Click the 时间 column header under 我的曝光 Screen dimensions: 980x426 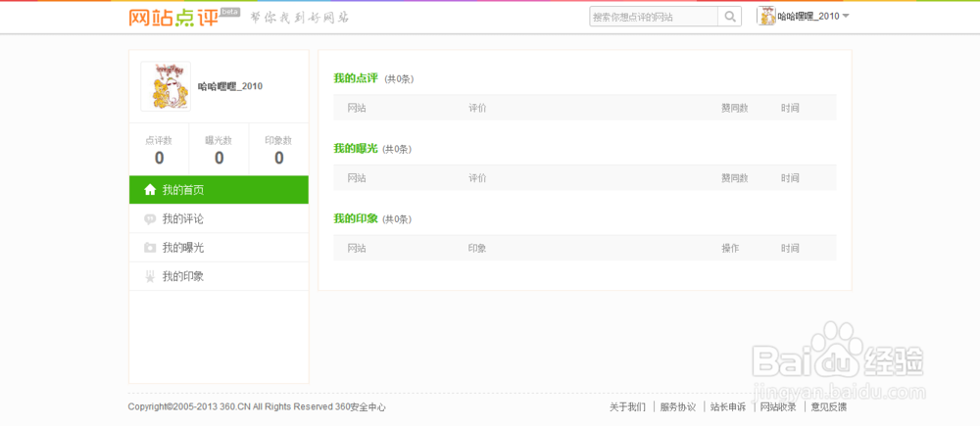click(789, 178)
